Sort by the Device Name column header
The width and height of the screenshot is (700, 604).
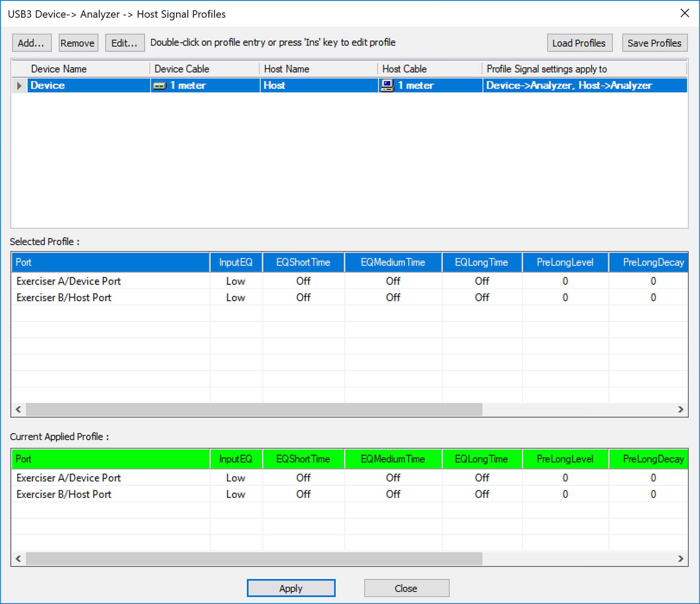point(81,69)
